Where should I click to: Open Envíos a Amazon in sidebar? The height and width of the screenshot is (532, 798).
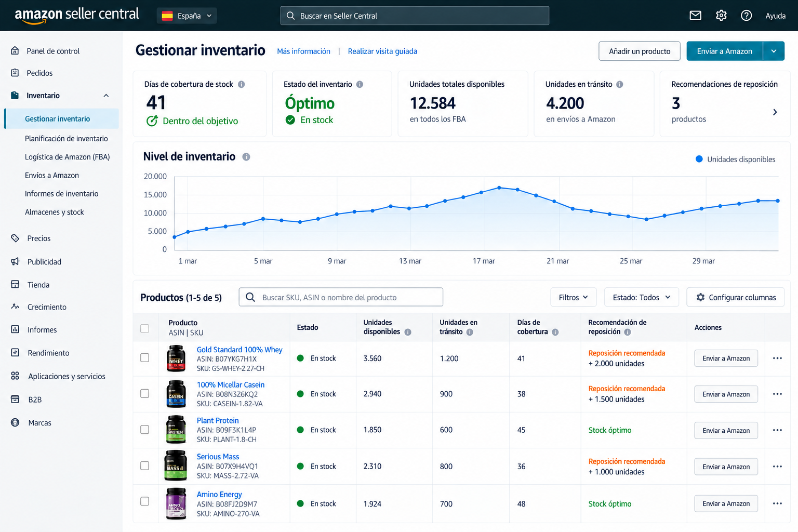tap(52, 176)
